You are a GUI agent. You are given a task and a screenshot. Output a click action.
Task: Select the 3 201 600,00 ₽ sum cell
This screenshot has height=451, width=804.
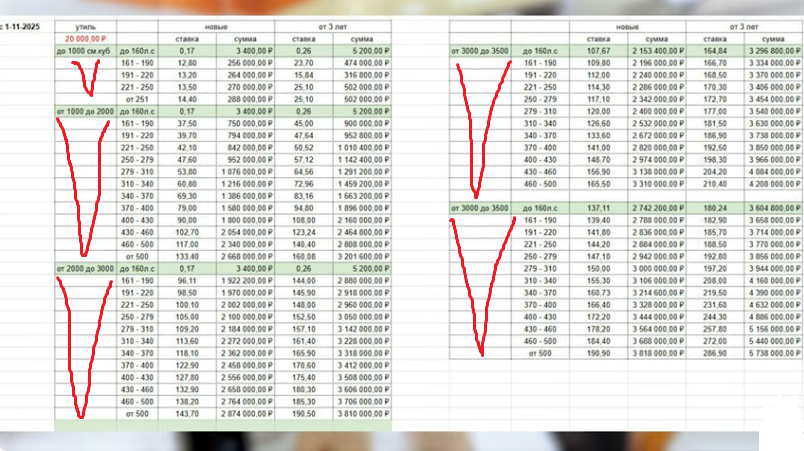pyautogui.click(x=362, y=257)
